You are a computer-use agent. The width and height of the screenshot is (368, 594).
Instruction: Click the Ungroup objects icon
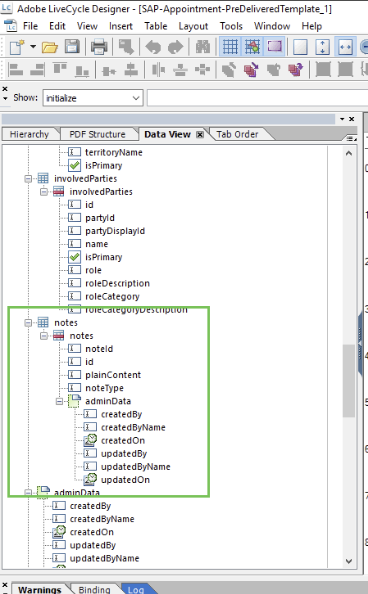(x=345, y=70)
